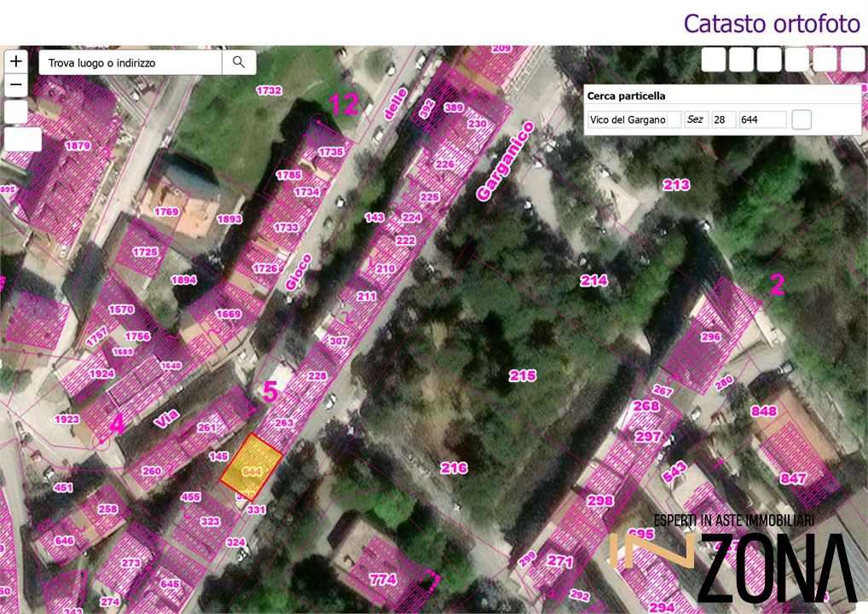Click parcel label 298
Screen dimensions: 868x614
coord(600,501)
